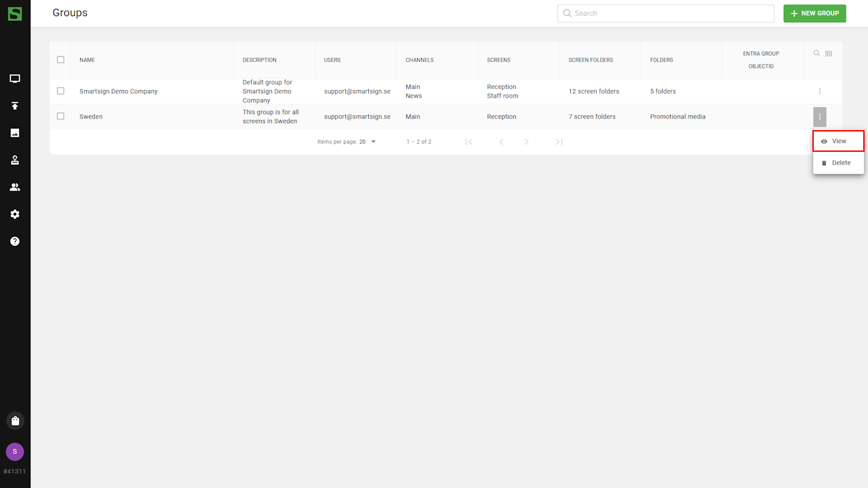This screenshot has width=868, height=488.
Task: Choose View from the context menu
Action: pos(838,141)
